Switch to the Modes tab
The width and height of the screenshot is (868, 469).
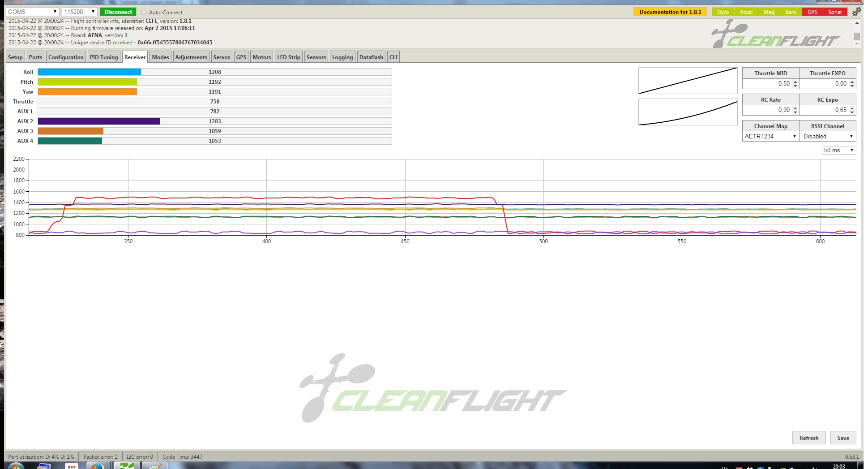(x=160, y=57)
